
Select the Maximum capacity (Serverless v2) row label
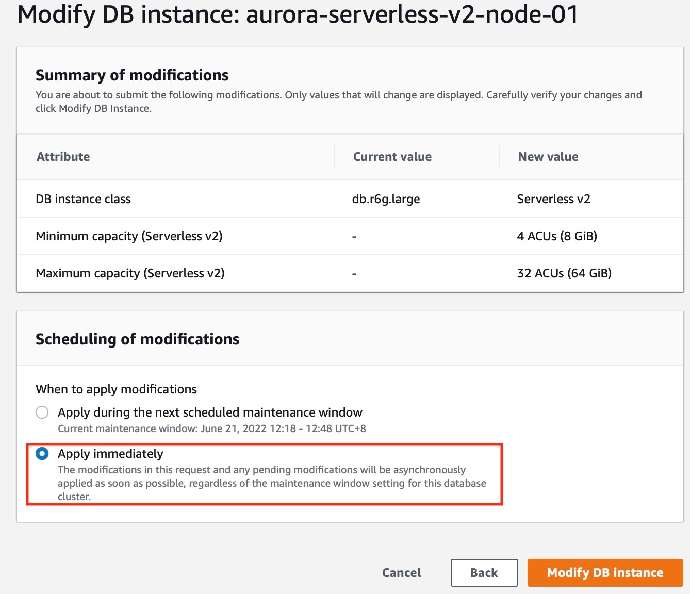(130, 273)
